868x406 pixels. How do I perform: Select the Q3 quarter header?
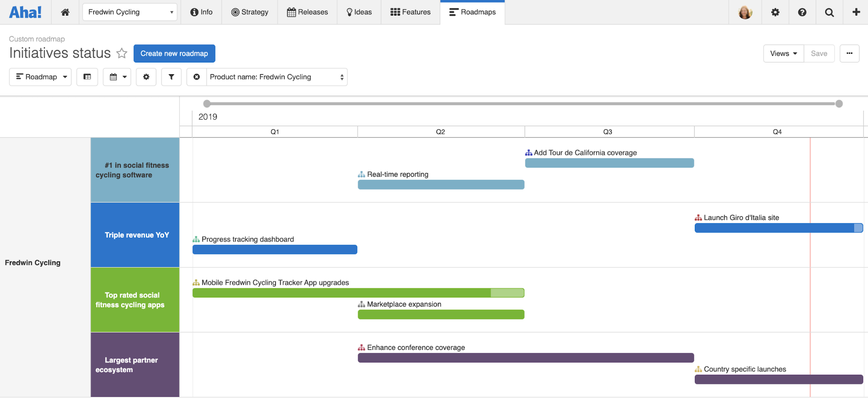[x=608, y=132]
